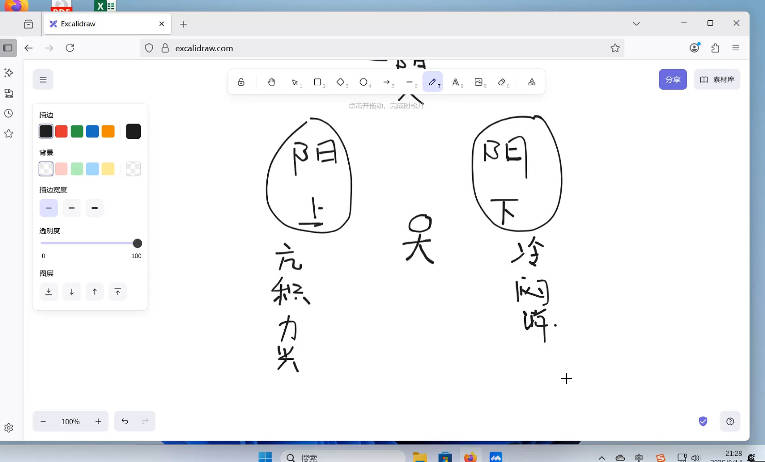Screen dimensions: 765x462
Task: Open the more shapes tools menu
Action: pos(531,82)
